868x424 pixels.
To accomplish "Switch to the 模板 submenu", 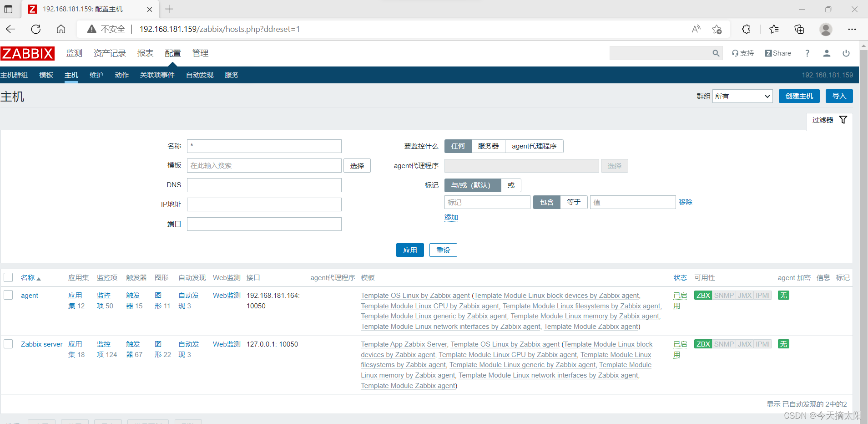I will [x=46, y=75].
